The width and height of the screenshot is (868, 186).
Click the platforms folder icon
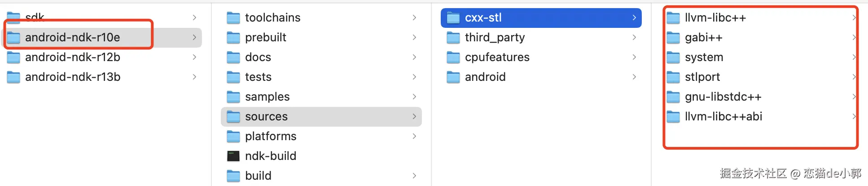point(233,136)
